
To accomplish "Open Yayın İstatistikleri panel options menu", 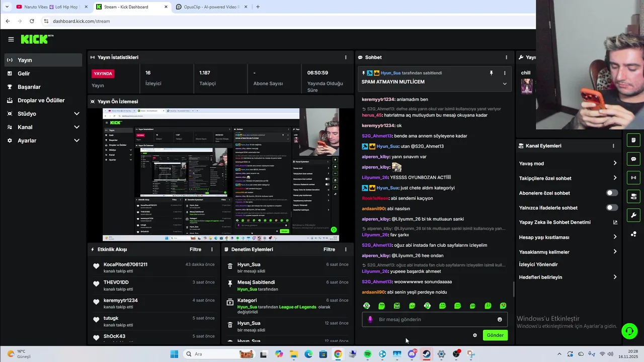I will pyautogui.click(x=346, y=57).
